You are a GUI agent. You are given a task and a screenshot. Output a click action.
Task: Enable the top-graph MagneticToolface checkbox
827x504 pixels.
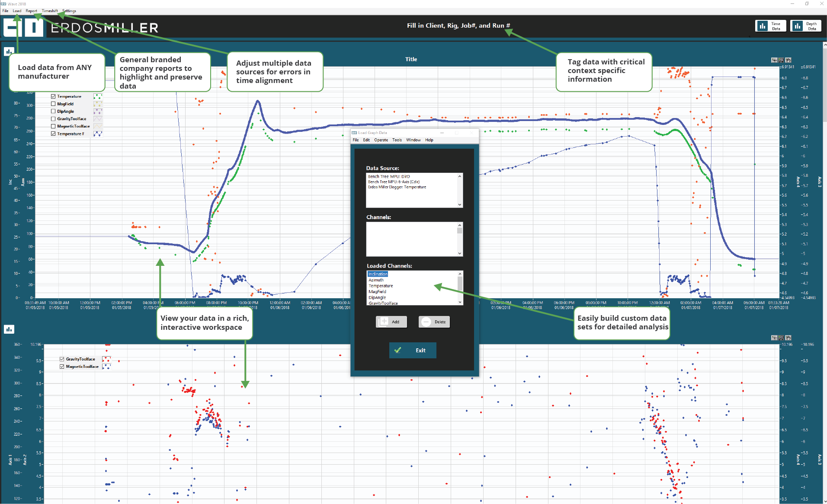53,126
